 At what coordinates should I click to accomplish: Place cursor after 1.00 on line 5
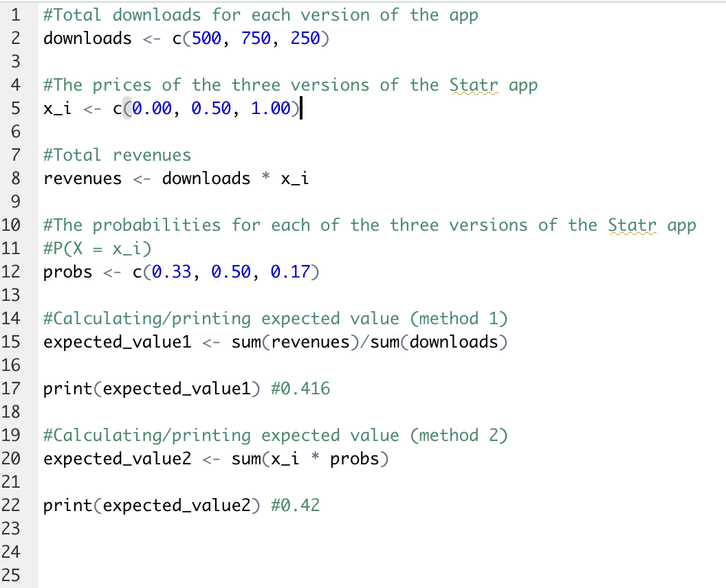300,108
